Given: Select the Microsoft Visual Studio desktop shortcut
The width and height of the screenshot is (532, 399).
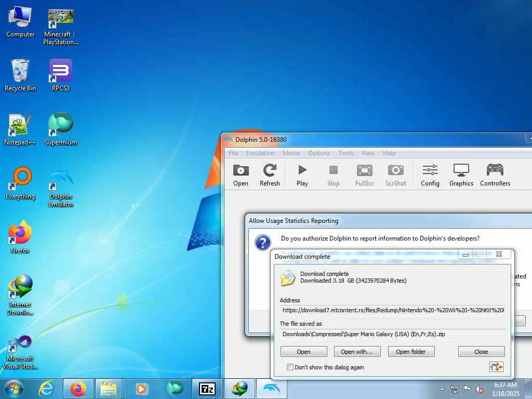Looking at the screenshot, I should (20, 352).
